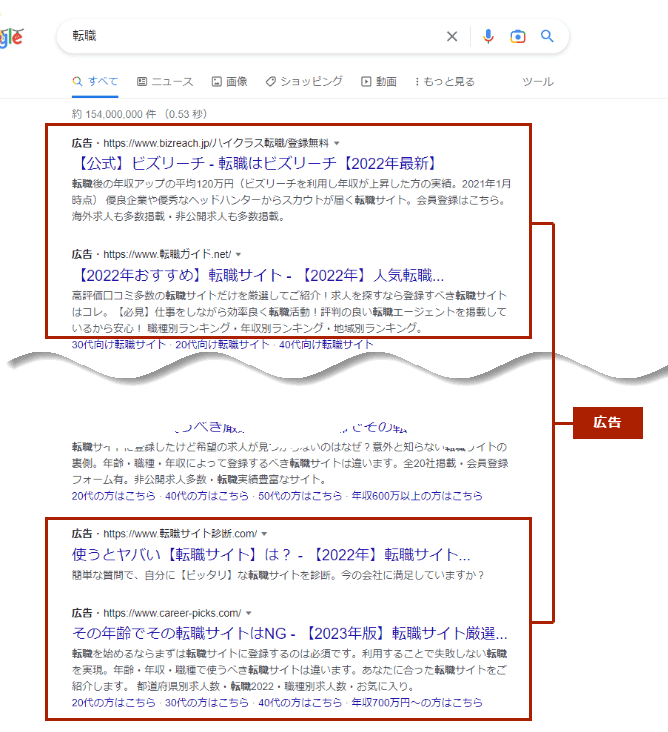Open the 使うとヤバい【転職サイト】は? ad headline

[x=271, y=555]
